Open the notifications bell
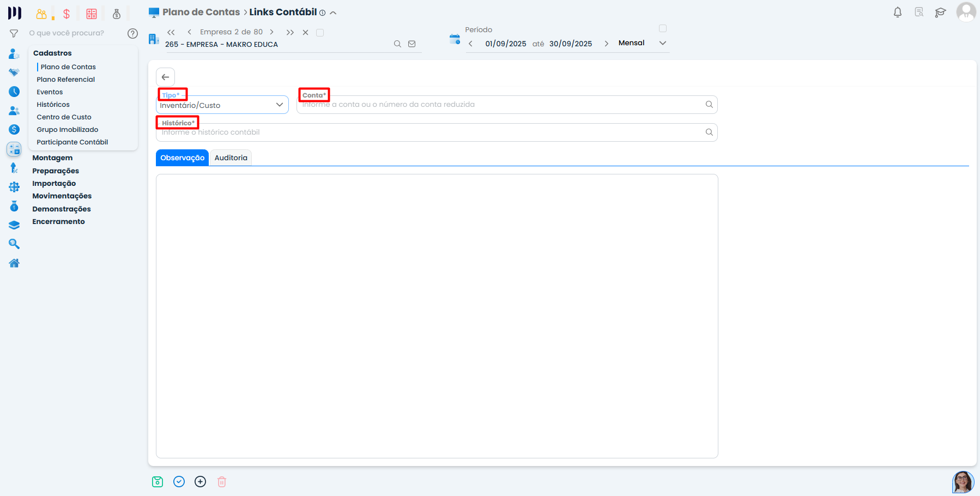This screenshot has width=980, height=496. 897,13
